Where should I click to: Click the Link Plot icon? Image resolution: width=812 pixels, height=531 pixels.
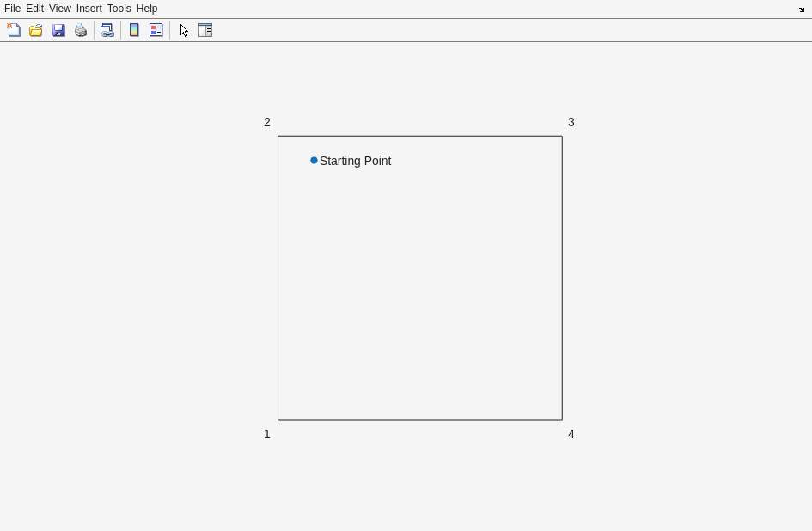pos(107,30)
